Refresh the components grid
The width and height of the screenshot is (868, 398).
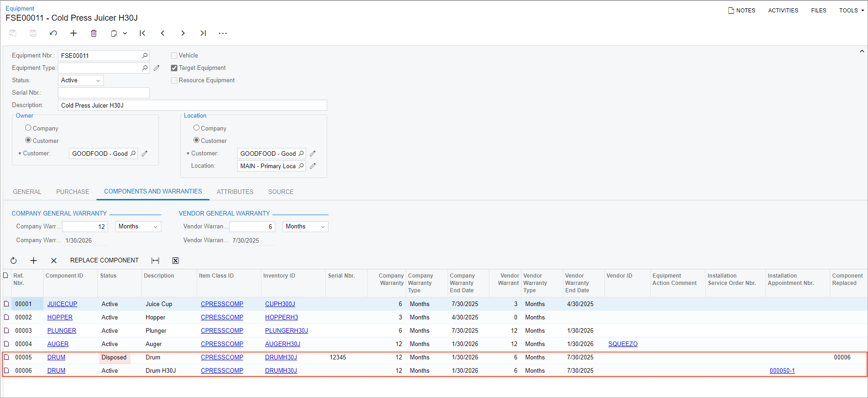click(x=14, y=261)
